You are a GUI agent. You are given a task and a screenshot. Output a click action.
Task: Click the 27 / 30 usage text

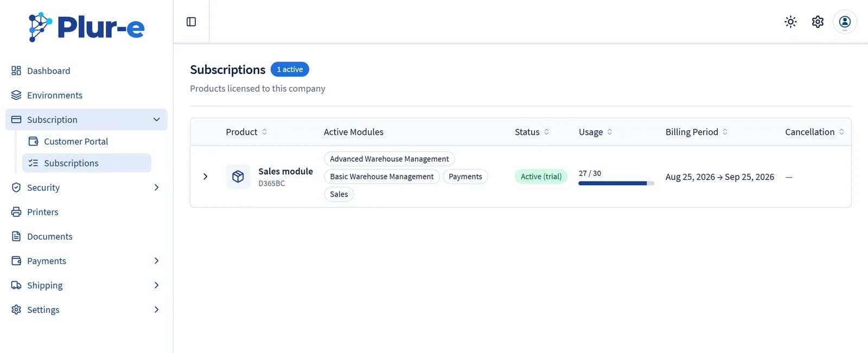590,173
